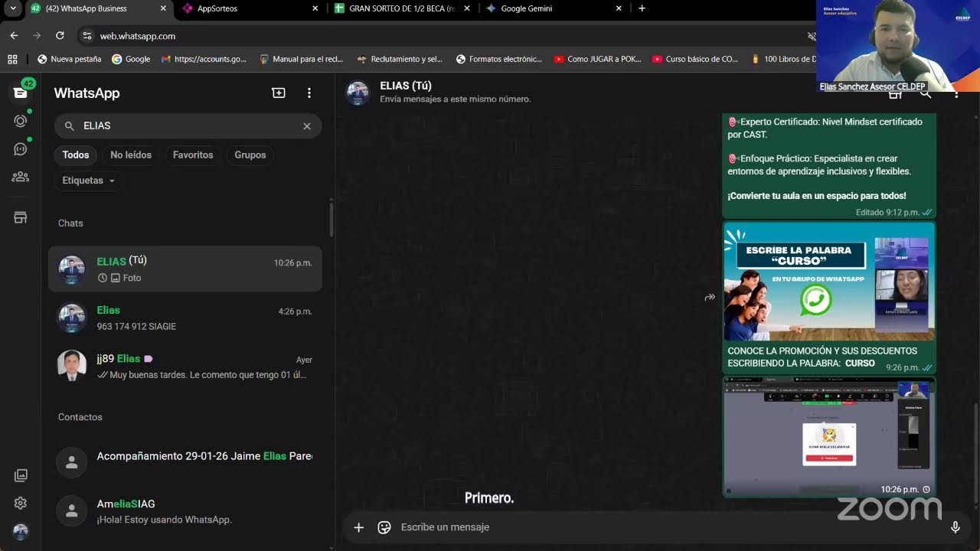Open Chrome tab search dropdown arrow

pos(13,8)
